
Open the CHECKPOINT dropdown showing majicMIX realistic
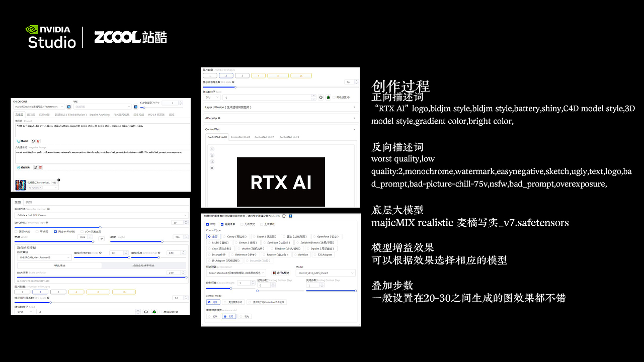39,107
